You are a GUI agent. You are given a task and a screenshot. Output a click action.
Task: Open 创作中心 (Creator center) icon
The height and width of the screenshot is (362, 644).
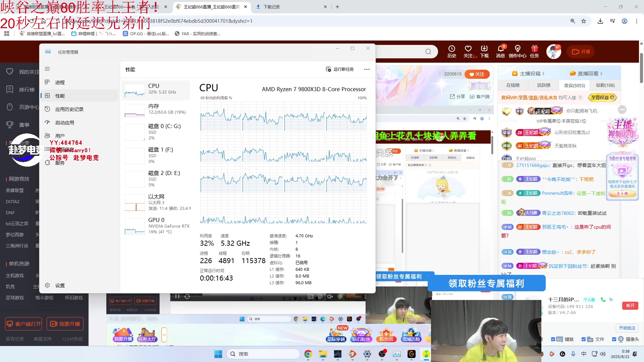(x=518, y=52)
